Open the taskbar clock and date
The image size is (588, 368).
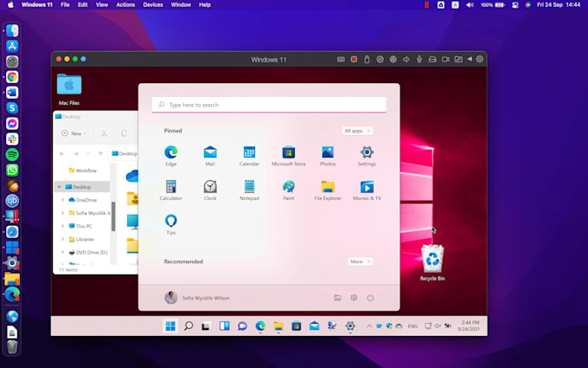(x=469, y=326)
